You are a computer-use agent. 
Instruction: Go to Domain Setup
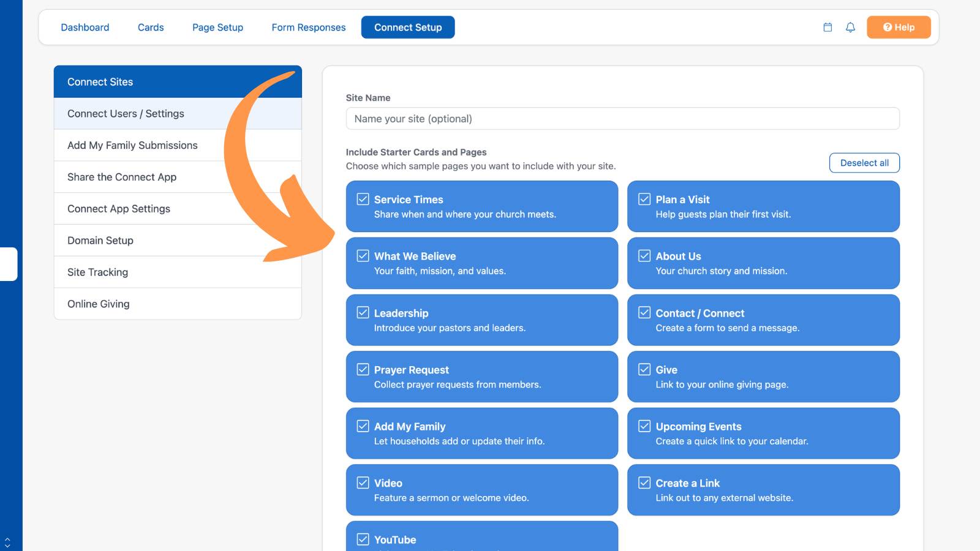point(178,241)
